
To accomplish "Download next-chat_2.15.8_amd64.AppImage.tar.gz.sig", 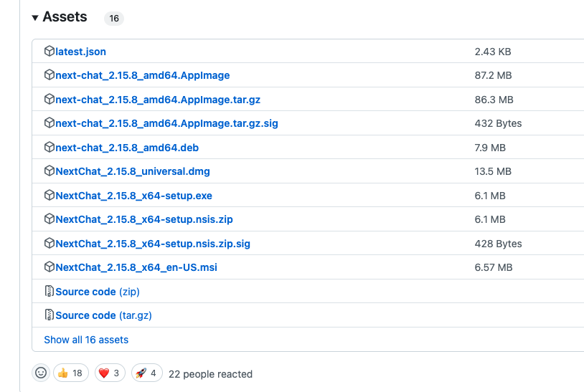I will tap(166, 123).
